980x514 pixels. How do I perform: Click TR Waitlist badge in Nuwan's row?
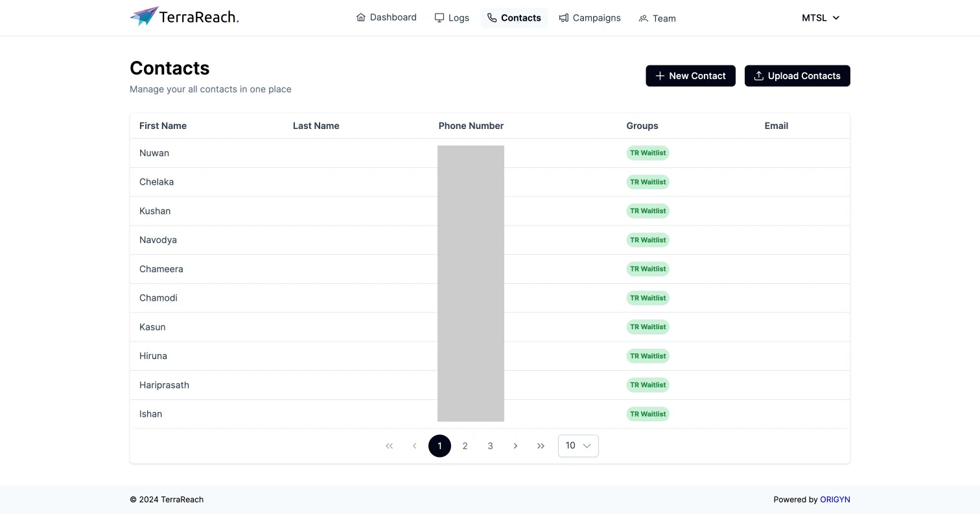click(x=648, y=153)
